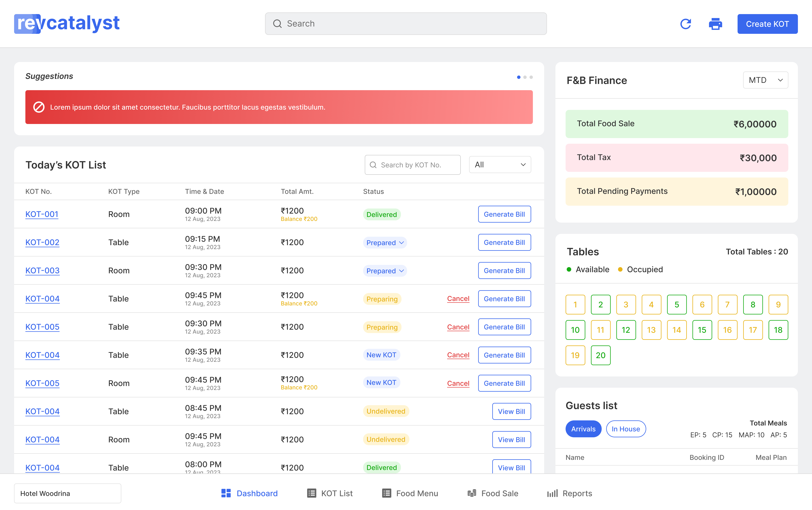Click the printer icon in header
Viewport: 812px width, 510px height.
coord(715,24)
